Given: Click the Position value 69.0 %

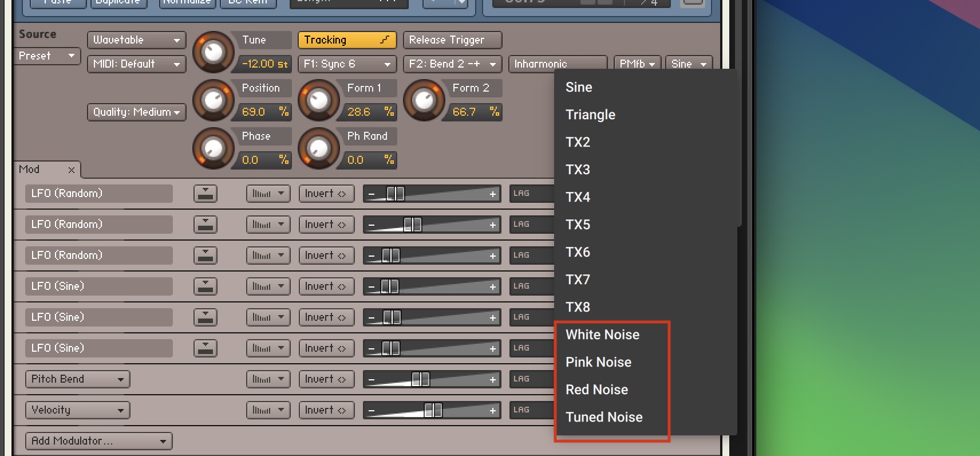Looking at the screenshot, I should tap(264, 112).
